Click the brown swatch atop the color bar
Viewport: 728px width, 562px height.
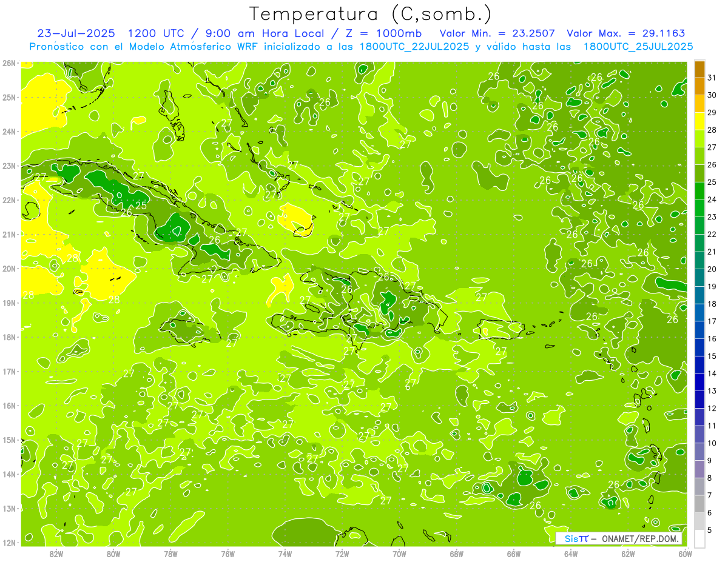(x=699, y=69)
